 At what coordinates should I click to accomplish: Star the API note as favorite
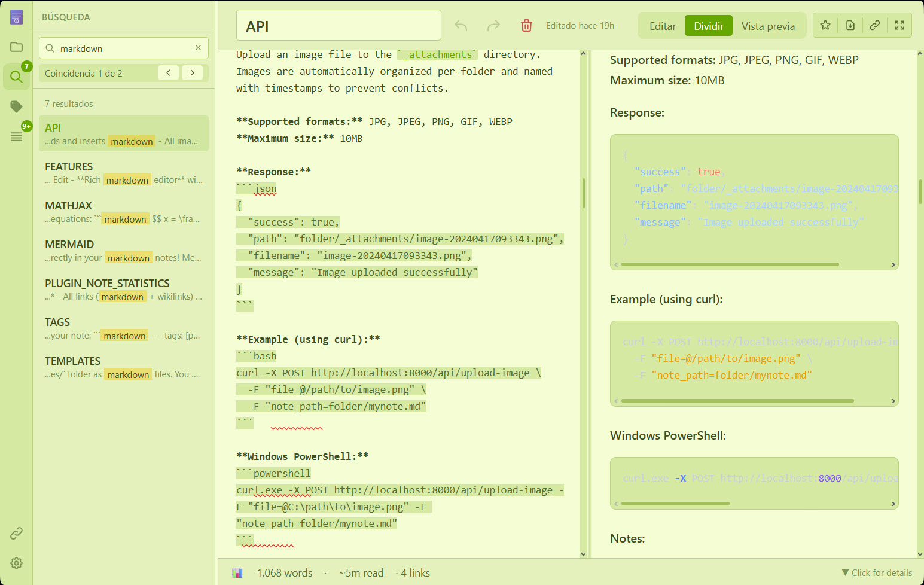[825, 25]
